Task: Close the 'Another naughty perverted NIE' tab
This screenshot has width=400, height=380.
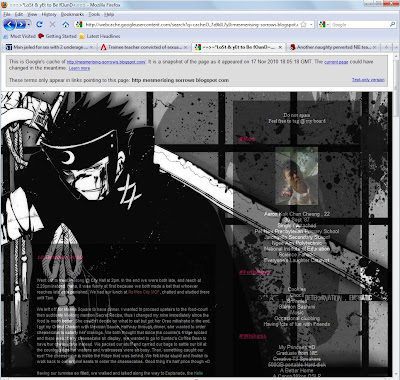Action: coord(375,47)
